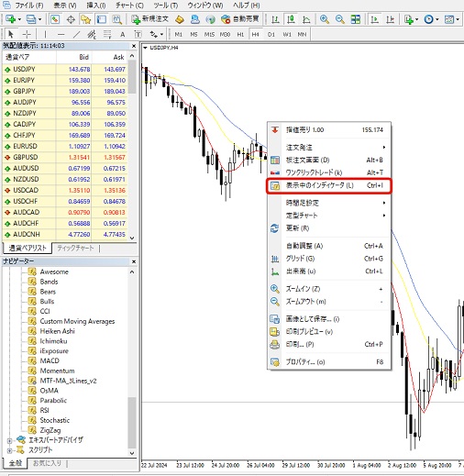464x476 pixels.
Task: Click the Market Watch vertical scrollbar down arrow
Action: [x=132, y=238]
